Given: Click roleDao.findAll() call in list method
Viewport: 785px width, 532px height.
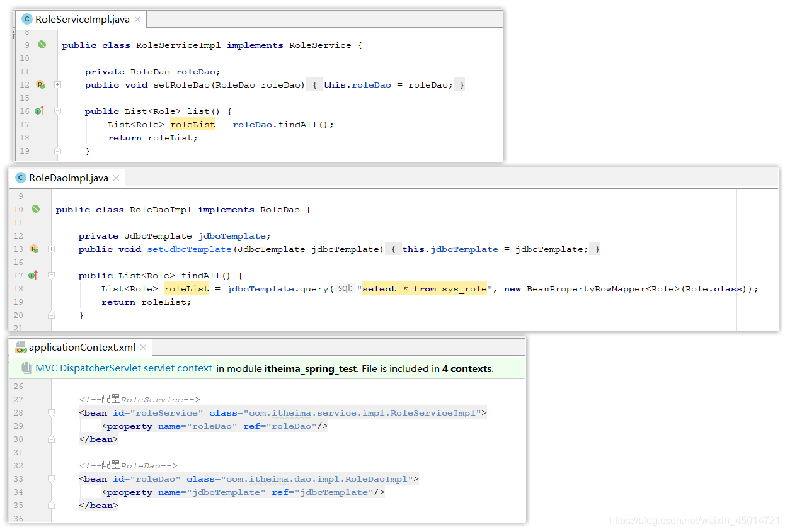Looking at the screenshot, I should click(x=283, y=125).
